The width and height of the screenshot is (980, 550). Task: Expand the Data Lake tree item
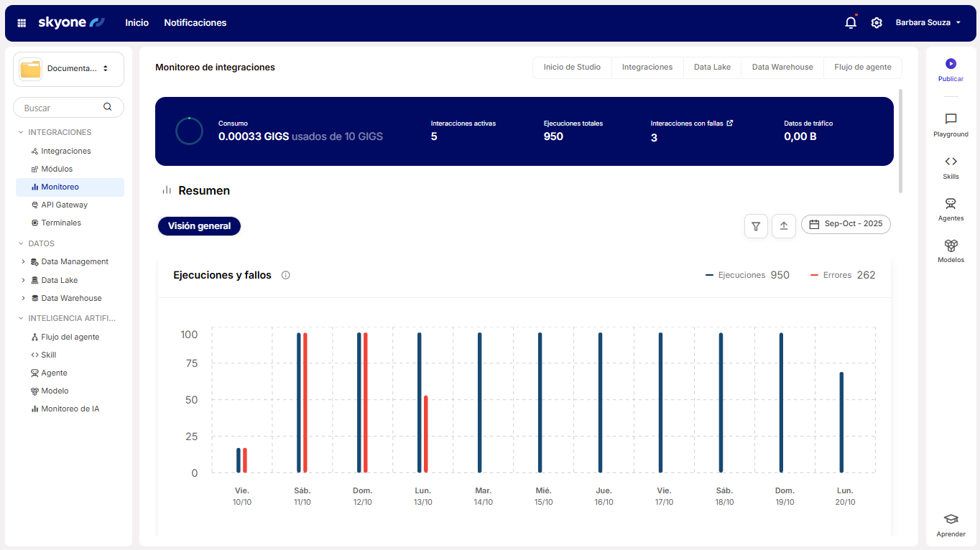[x=23, y=280]
